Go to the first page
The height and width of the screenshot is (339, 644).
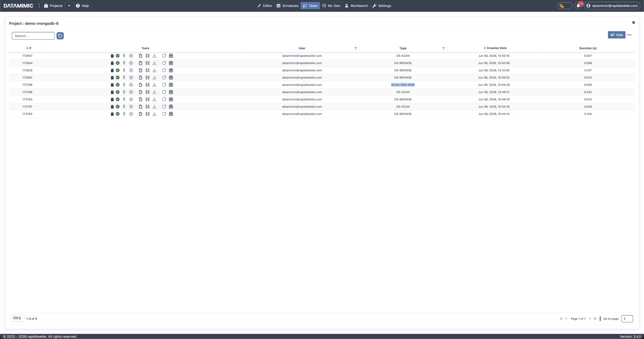pyautogui.click(x=561, y=319)
